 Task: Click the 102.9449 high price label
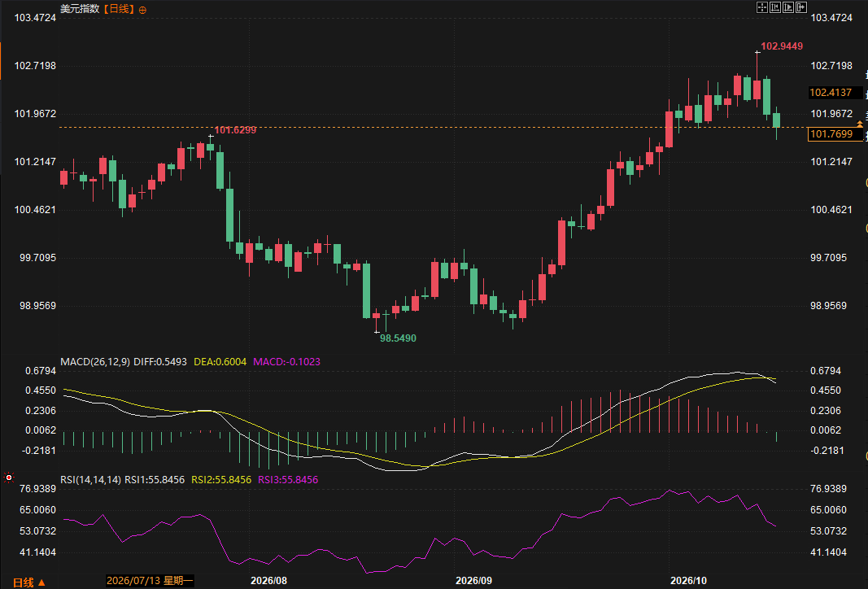click(x=782, y=46)
